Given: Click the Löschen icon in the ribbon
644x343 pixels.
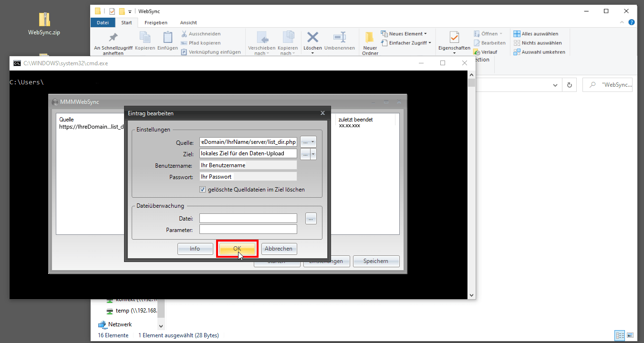Looking at the screenshot, I should 312,38.
